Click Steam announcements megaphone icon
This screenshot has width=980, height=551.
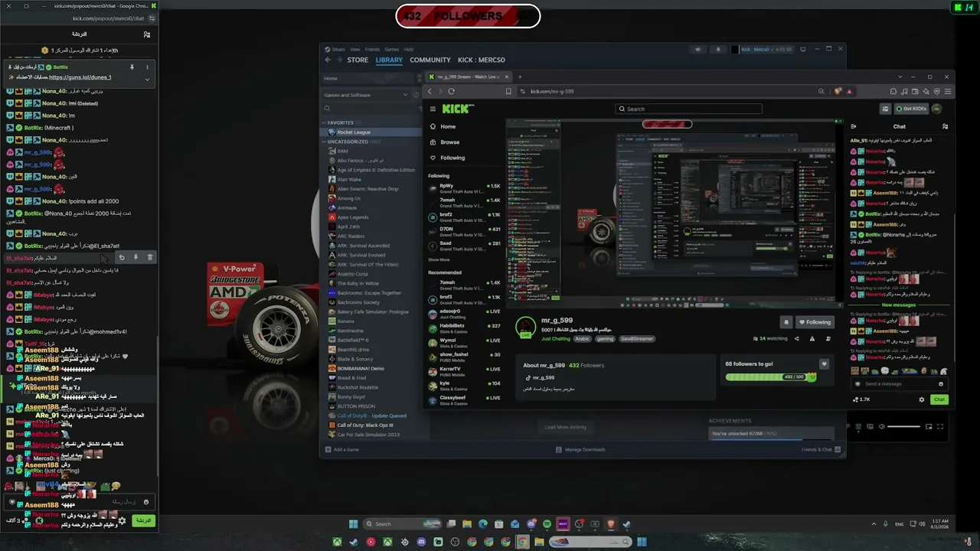(x=697, y=49)
